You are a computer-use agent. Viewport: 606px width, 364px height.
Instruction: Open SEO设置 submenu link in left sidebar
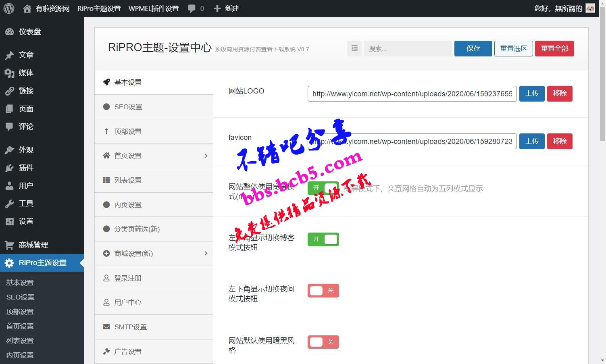(20, 297)
